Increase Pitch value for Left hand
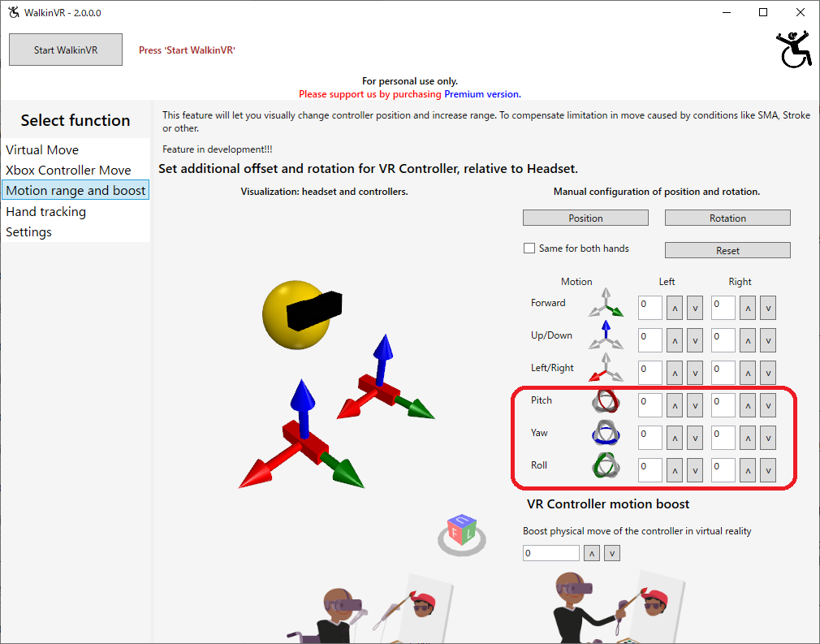 click(675, 405)
